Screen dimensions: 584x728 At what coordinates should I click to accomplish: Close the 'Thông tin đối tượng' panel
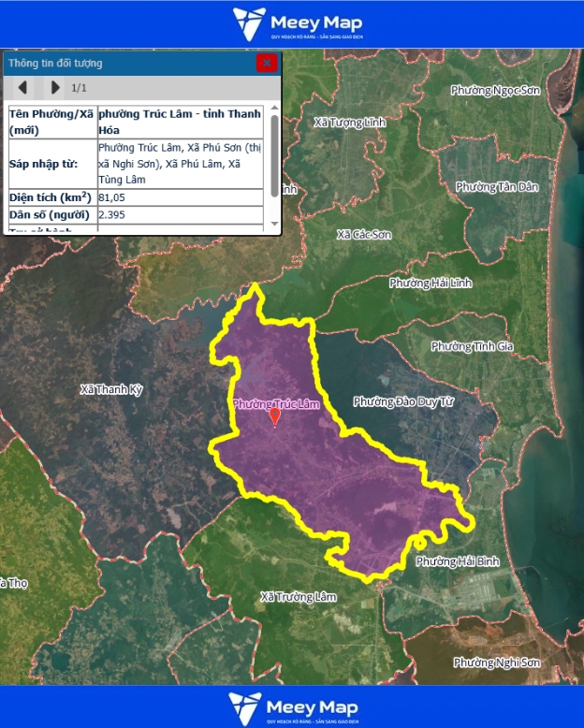tap(267, 63)
